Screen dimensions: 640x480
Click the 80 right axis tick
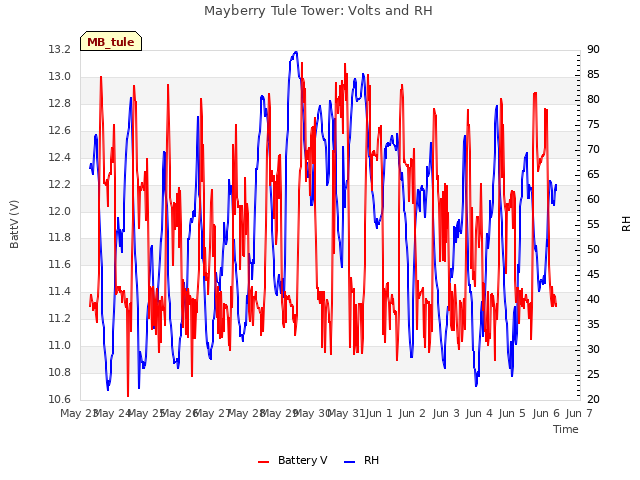pyautogui.click(x=593, y=100)
